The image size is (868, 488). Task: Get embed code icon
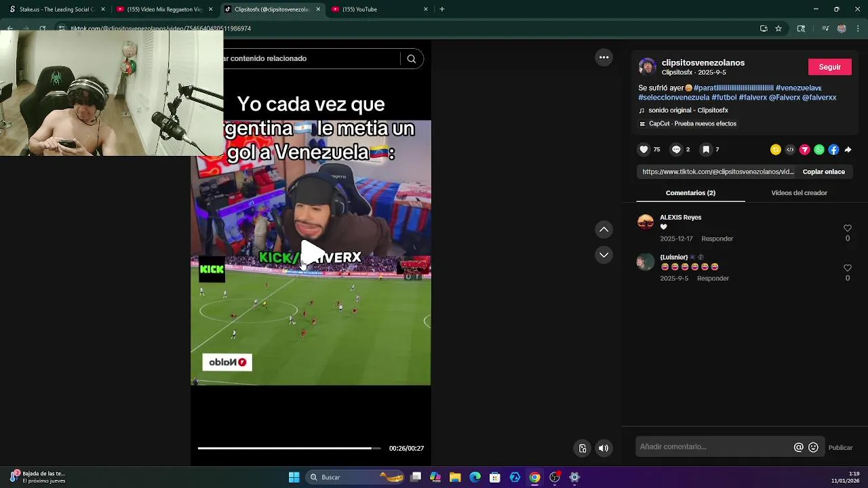click(x=790, y=150)
